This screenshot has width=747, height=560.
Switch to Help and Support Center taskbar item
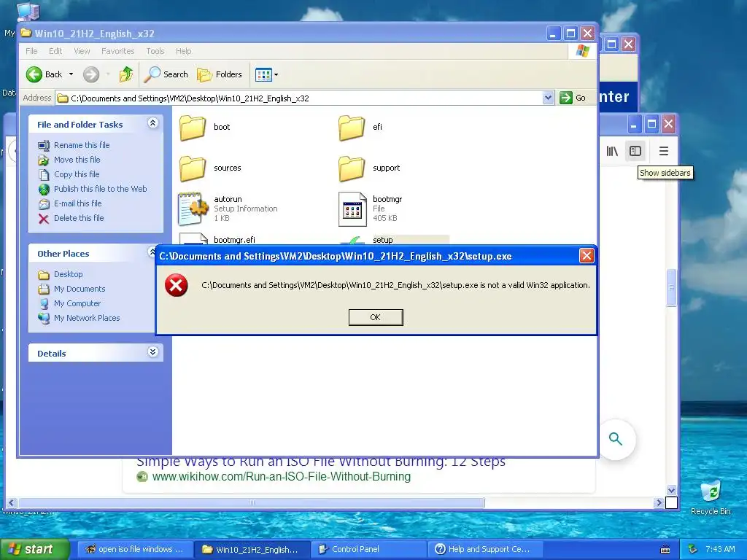click(x=485, y=549)
